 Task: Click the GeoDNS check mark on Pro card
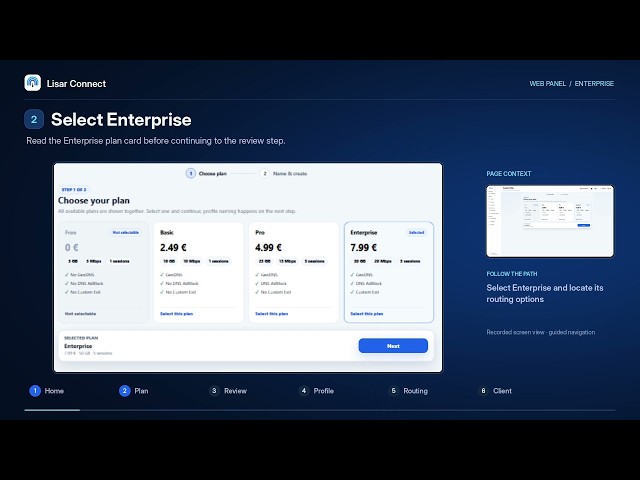[x=257, y=275]
